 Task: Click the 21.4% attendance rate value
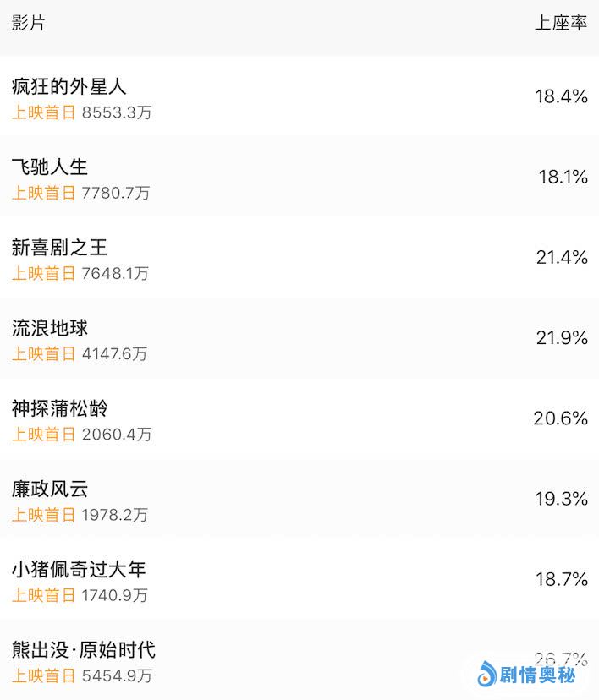[561, 258]
